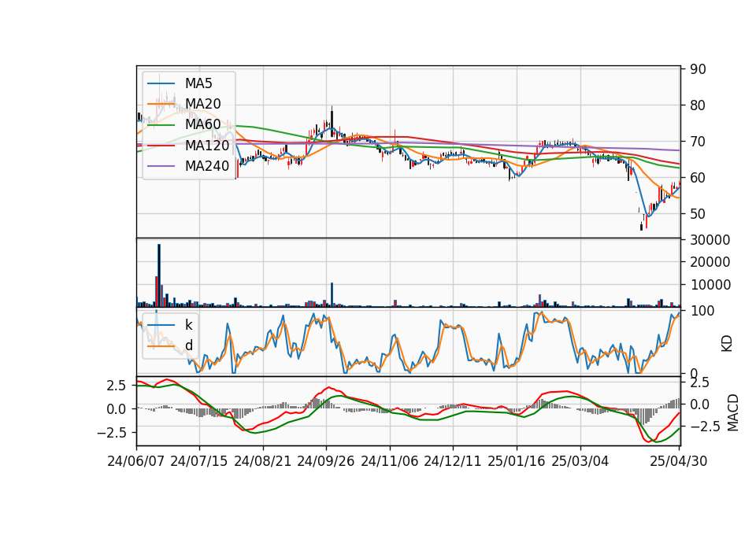Click the d label in KD legend

pyautogui.click(x=188, y=345)
